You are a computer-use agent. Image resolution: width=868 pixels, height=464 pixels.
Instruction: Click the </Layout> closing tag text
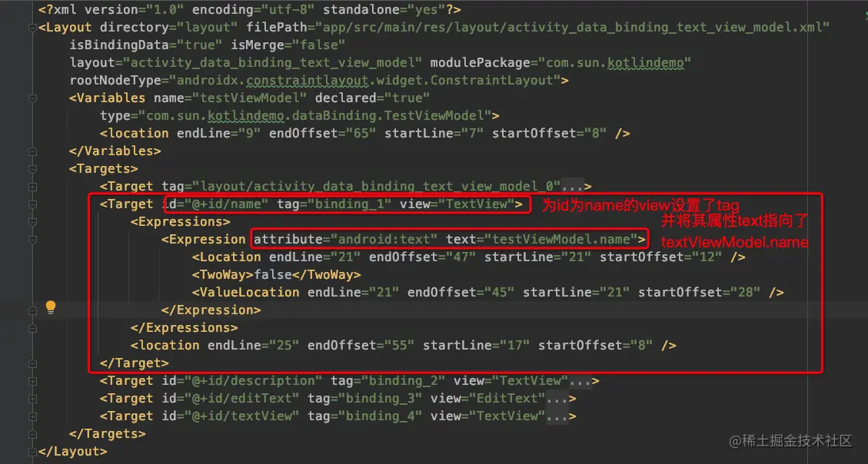point(73,452)
